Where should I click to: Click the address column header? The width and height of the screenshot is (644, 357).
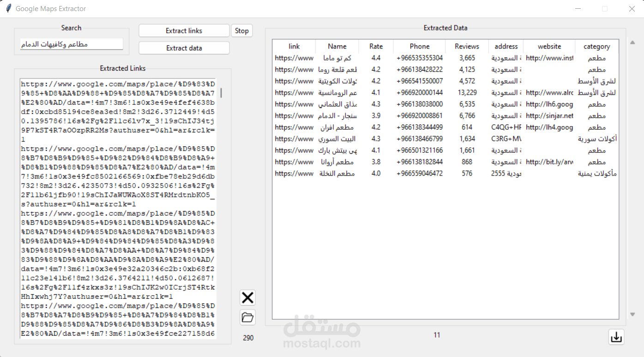(506, 46)
